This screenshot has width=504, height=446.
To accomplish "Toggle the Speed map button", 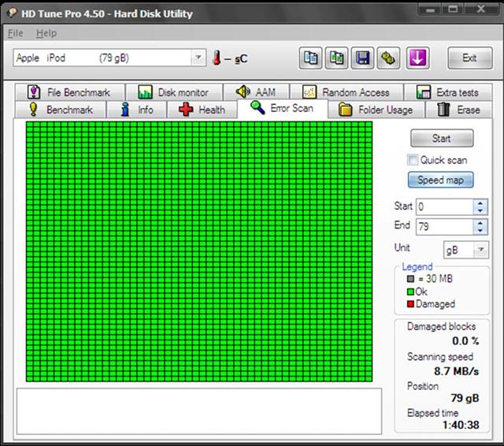I will [x=440, y=180].
